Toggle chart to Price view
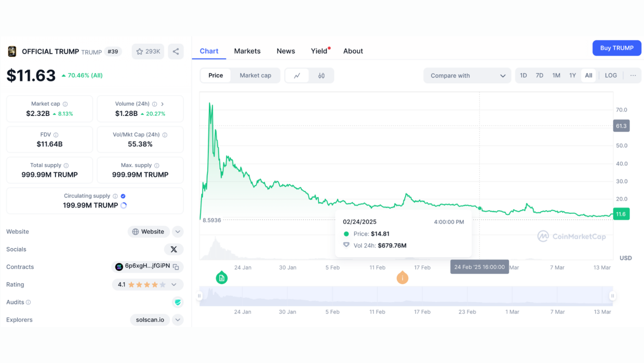Image resolution: width=644 pixels, height=363 pixels. coord(216,75)
